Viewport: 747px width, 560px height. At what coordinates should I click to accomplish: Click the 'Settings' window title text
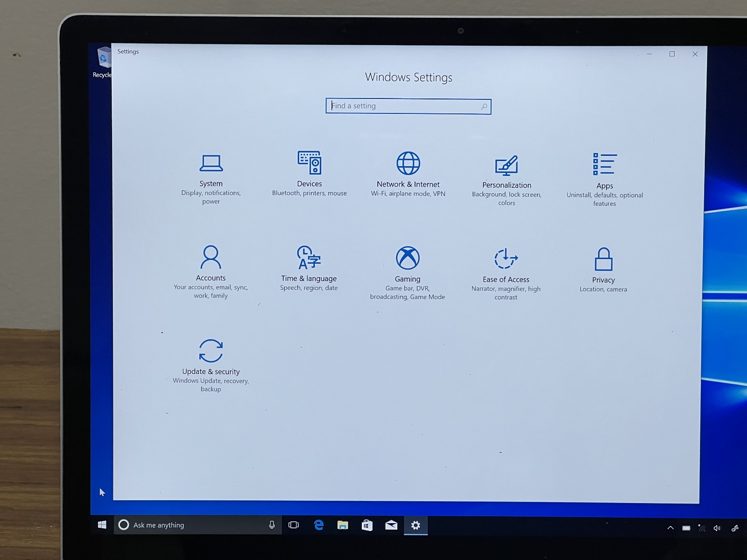(128, 51)
